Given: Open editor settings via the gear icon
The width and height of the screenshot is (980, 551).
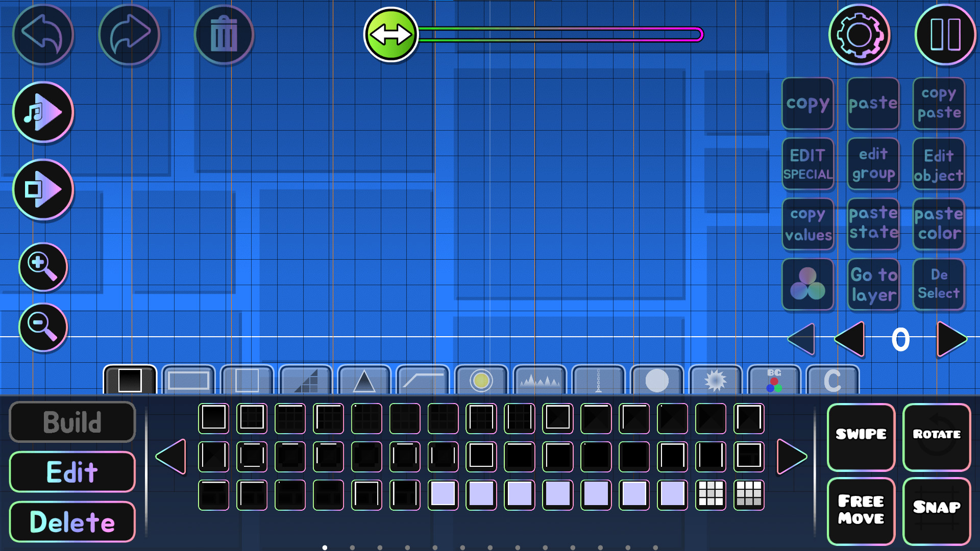Looking at the screenshot, I should tap(859, 34).
